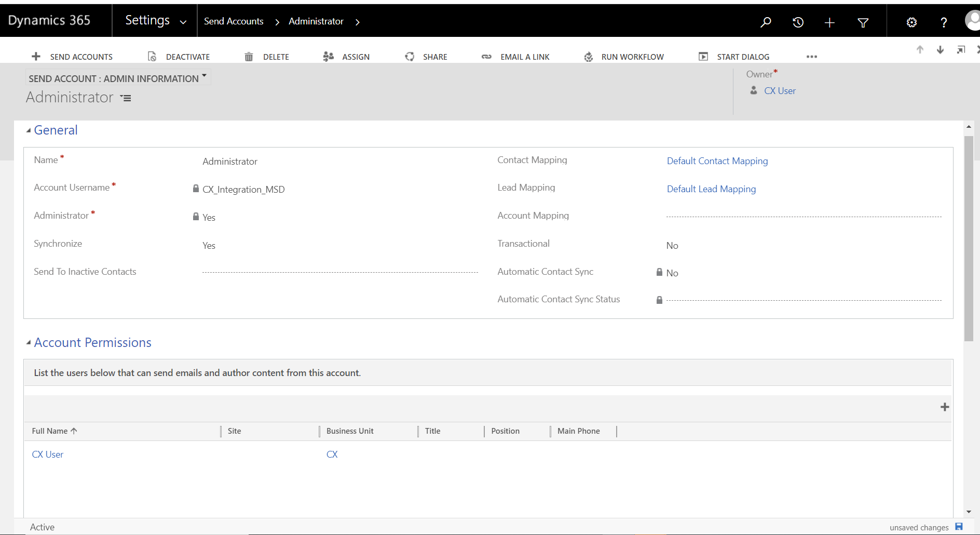Click the Delete trash icon
This screenshot has height=535, width=980.
pyautogui.click(x=249, y=56)
